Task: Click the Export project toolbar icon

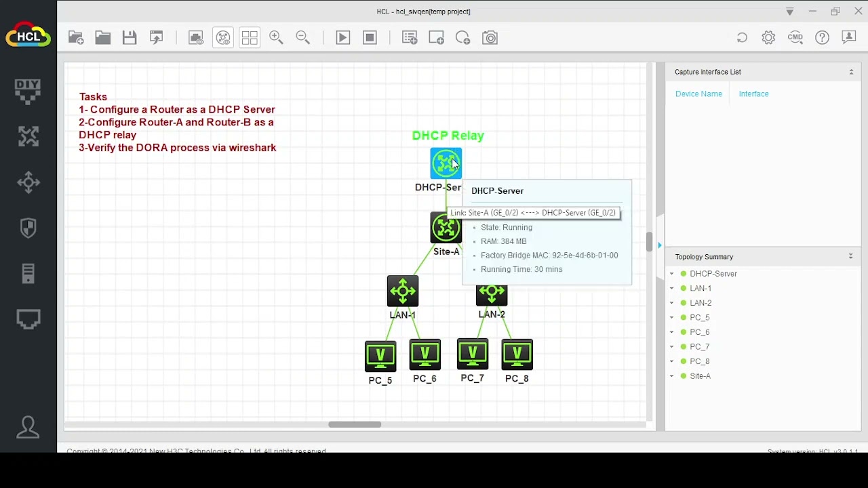Action: tap(157, 38)
